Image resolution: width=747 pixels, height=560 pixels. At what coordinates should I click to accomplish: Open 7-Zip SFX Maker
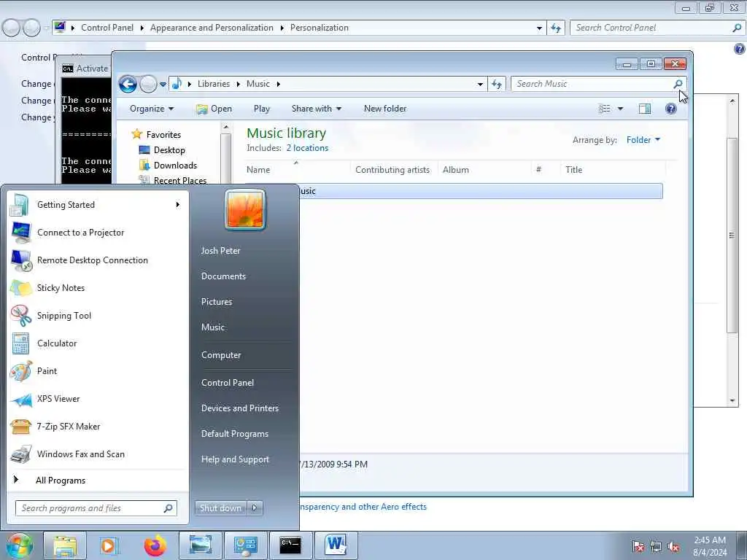pyautogui.click(x=98, y=426)
